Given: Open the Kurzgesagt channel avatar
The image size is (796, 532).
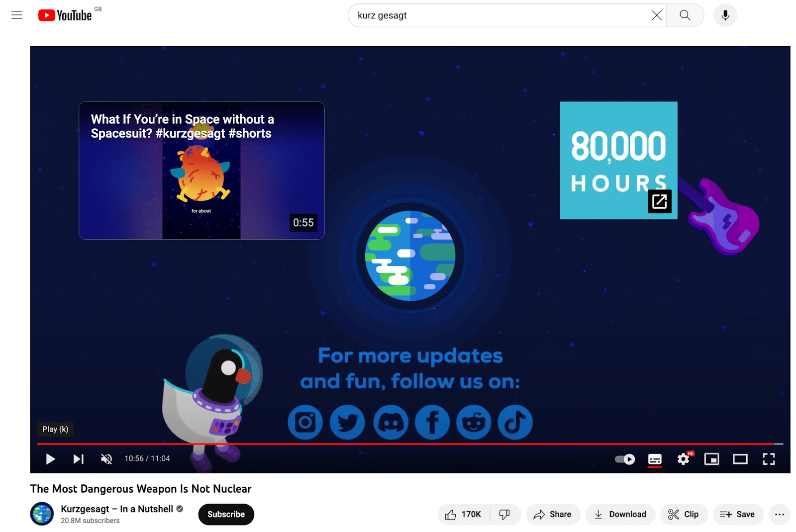Looking at the screenshot, I should [42, 514].
